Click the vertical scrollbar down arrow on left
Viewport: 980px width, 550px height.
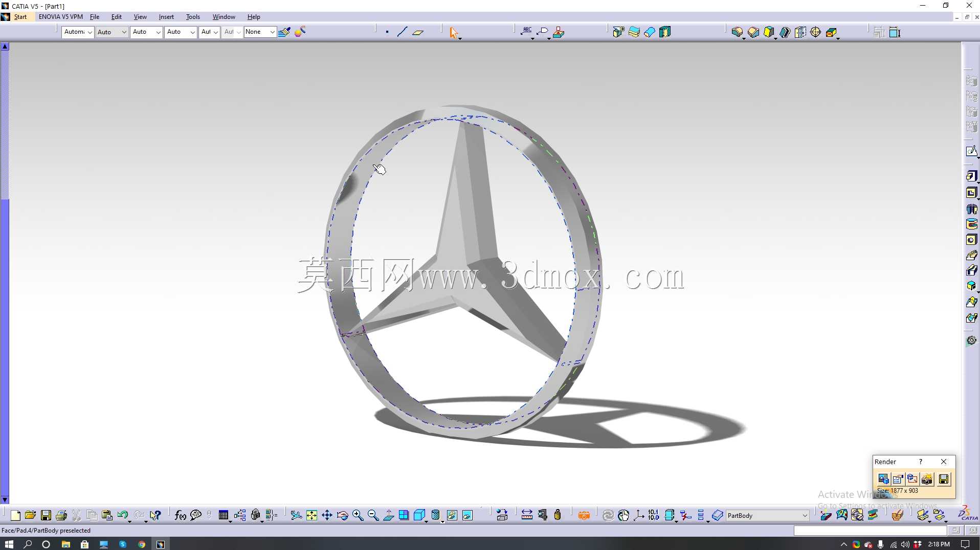5,500
